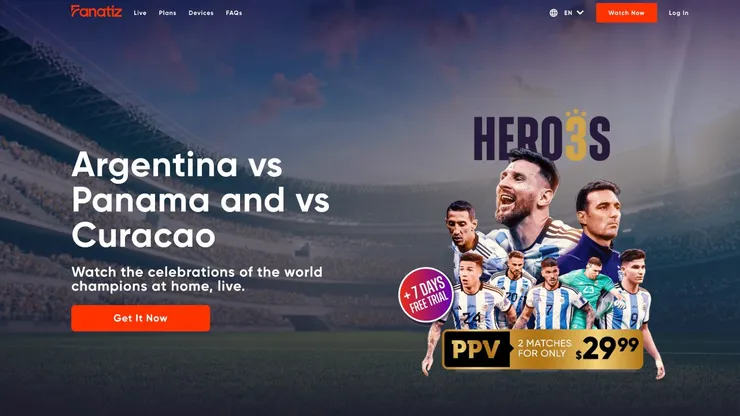Go to the Devices page
The width and height of the screenshot is (740, 416).
[x=201, y=13]
